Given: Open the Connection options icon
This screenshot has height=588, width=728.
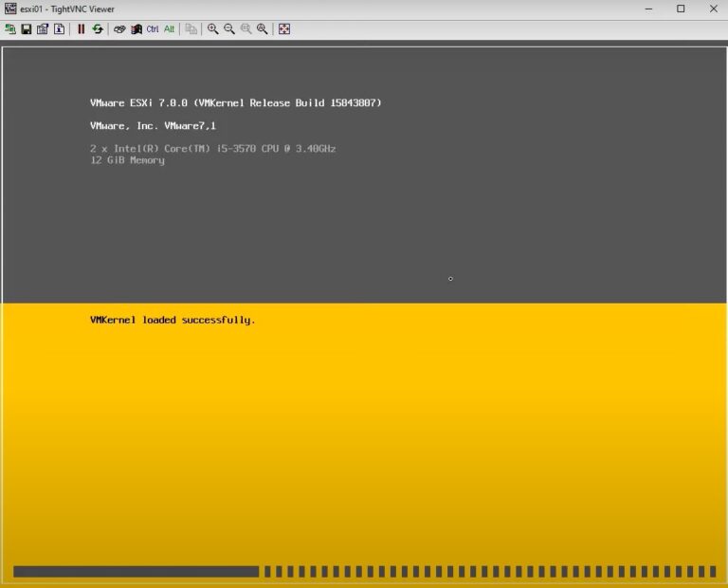Looking at the screenshot, I should click(x=43, y=29).
